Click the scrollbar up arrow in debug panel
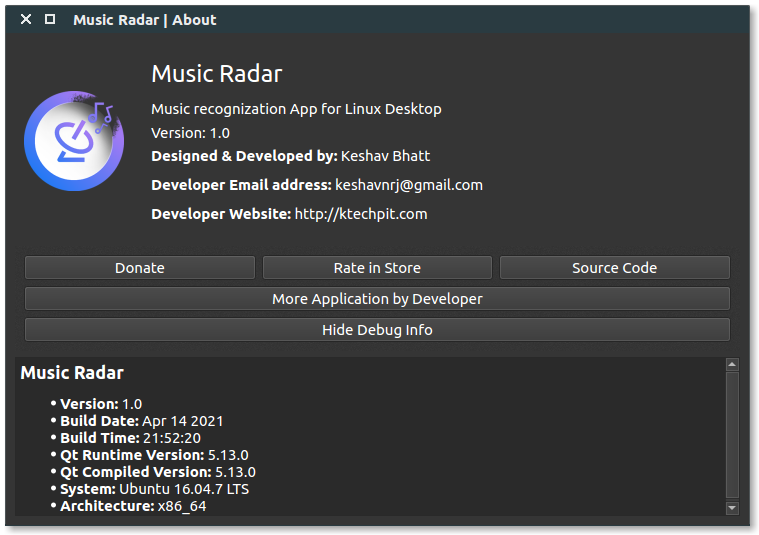The width and height of the screenshot is (759, 535). [732, 366]
